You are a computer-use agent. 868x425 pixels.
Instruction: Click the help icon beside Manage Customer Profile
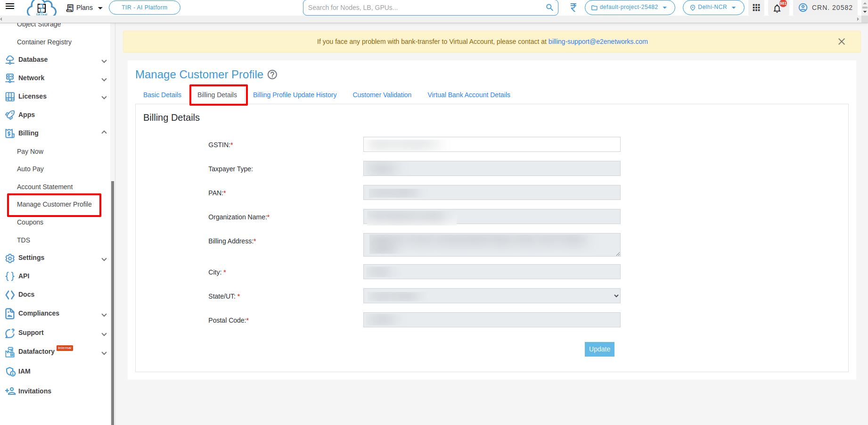[x=272, y=75]
